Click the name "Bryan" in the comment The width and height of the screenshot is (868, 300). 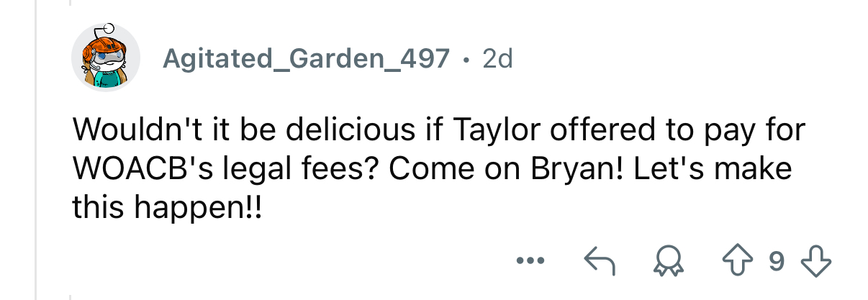pyautogui.click(x=566, y=168)
